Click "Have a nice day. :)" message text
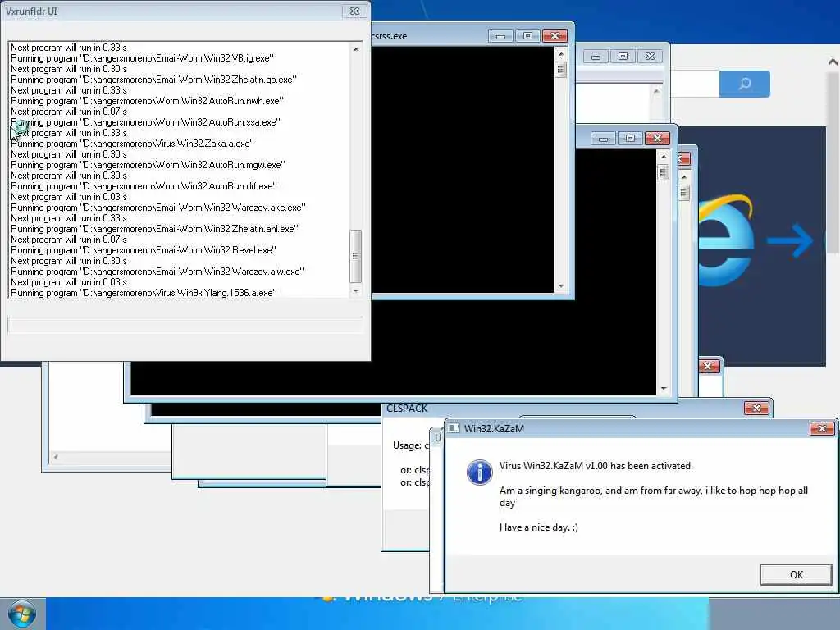Image resolution: width=840 pixels, height=630 pixels. point(538,527)
